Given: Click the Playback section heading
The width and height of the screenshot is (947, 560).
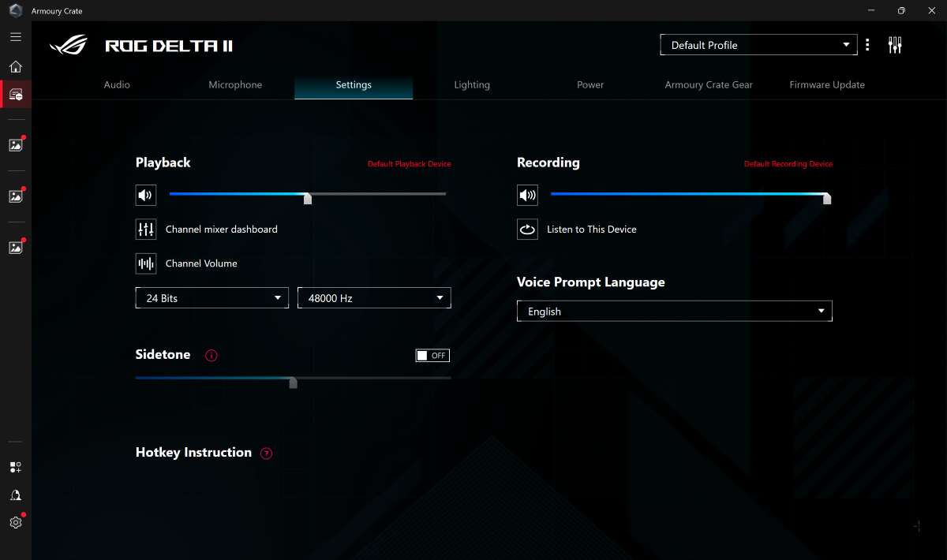Looking at the screenshot, I should 163,162.
